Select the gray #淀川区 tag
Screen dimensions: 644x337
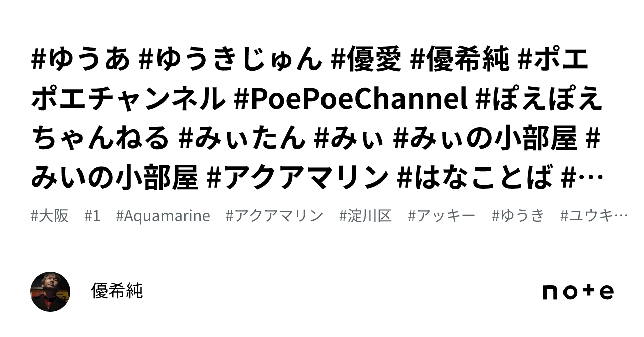click(366, 216)
